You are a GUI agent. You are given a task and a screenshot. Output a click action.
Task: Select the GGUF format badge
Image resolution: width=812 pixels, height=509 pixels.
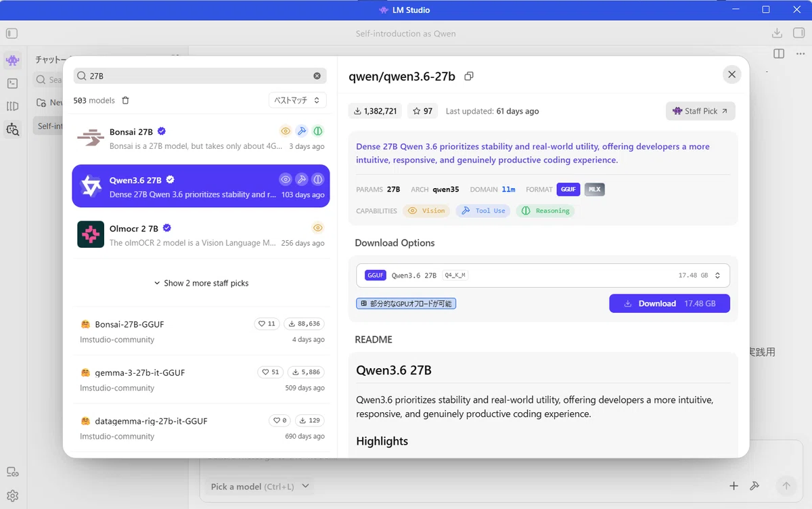click(568, 190)
